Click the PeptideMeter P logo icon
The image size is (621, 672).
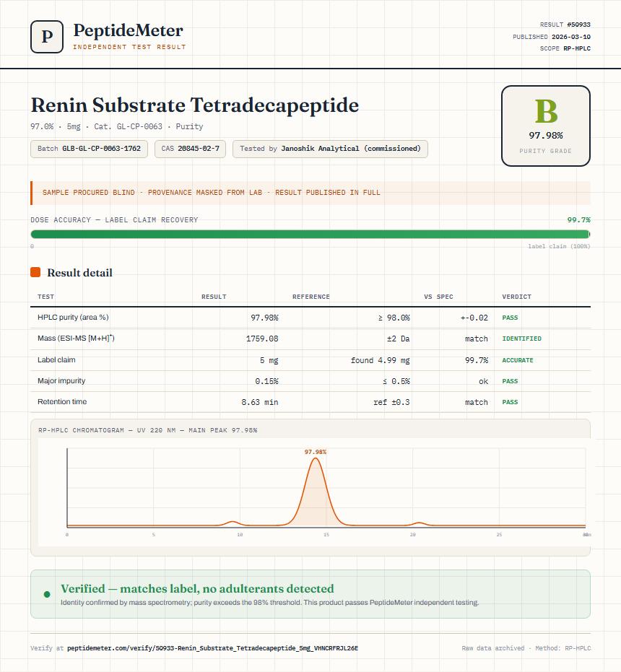pos(47,37)
